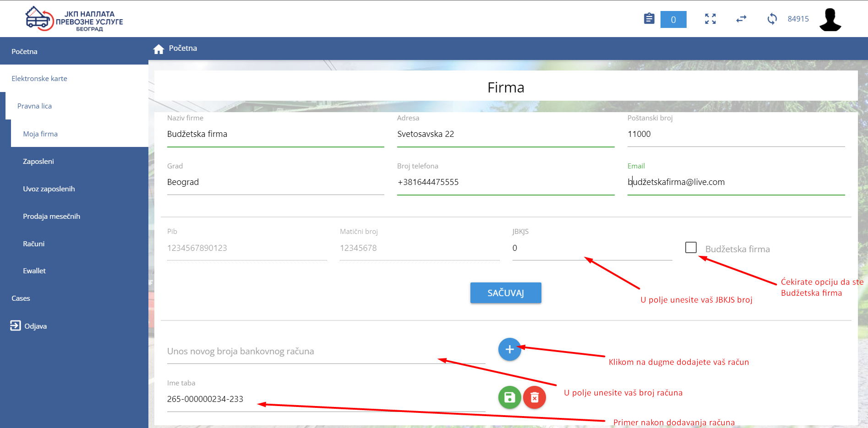Open the Ewallet sidebar item

click(34, 271)
